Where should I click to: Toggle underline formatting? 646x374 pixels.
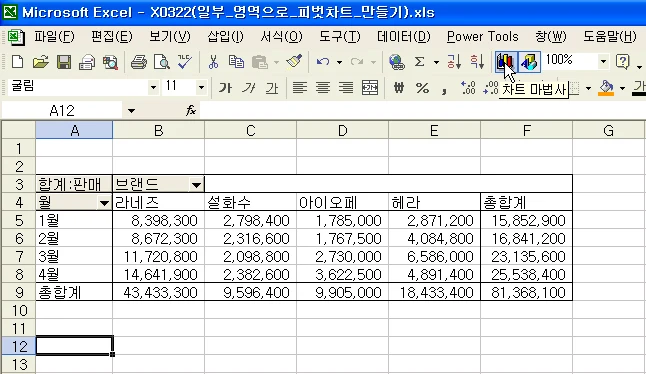tap(272, 88)
